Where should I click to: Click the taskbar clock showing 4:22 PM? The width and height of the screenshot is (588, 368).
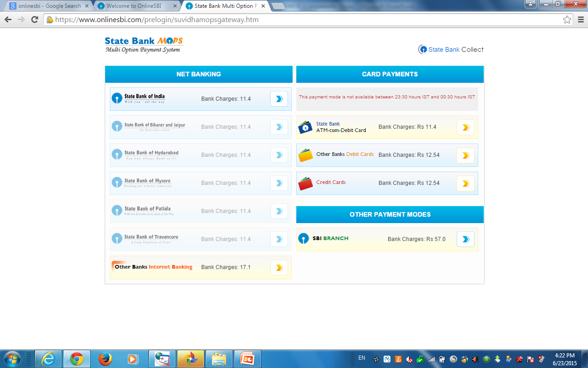[x=565, y=359]
